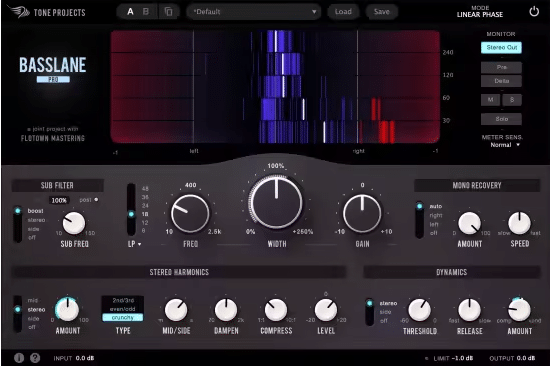Set mono recovery to left
Viewport: 550px width, 366px height.
[434, 224]
